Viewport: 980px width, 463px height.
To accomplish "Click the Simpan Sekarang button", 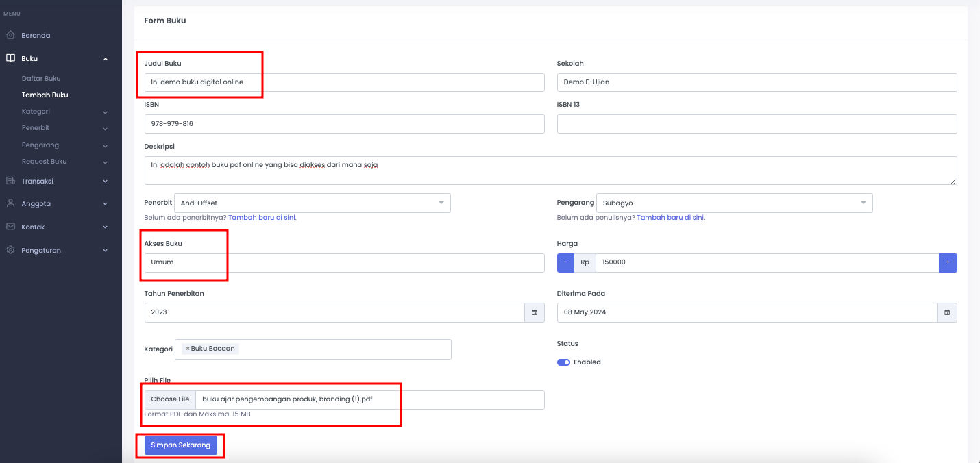I will pos(180,445).
